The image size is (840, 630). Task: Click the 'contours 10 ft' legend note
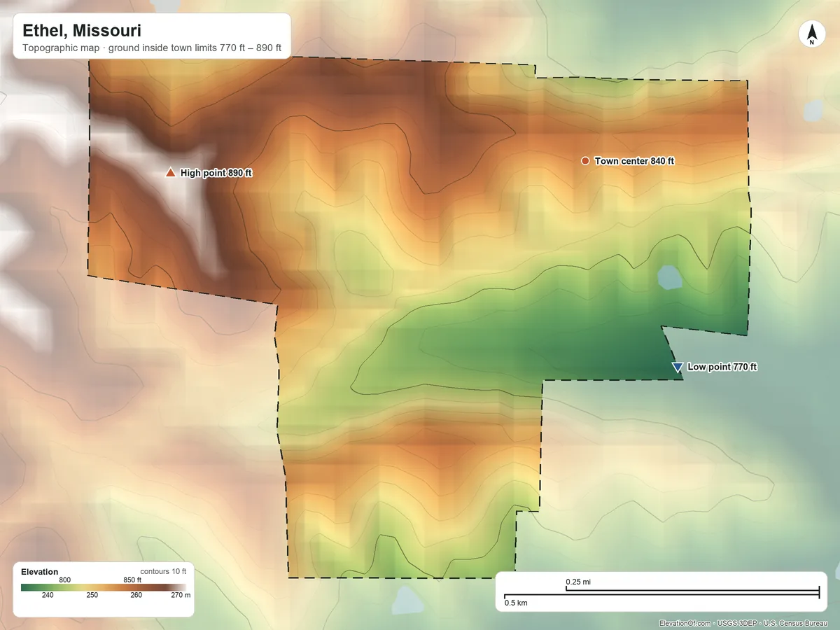163,571
